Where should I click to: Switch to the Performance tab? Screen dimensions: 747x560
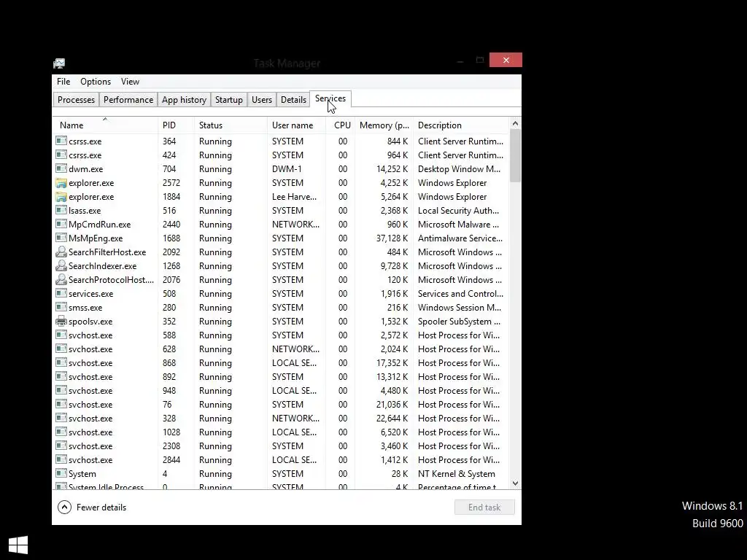point(128,99)
